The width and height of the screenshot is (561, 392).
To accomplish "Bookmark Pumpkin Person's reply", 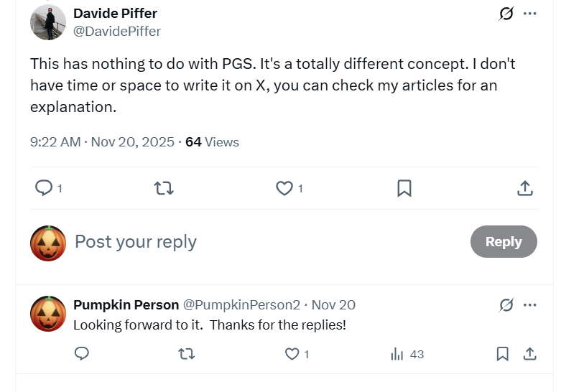I will 503,354.
